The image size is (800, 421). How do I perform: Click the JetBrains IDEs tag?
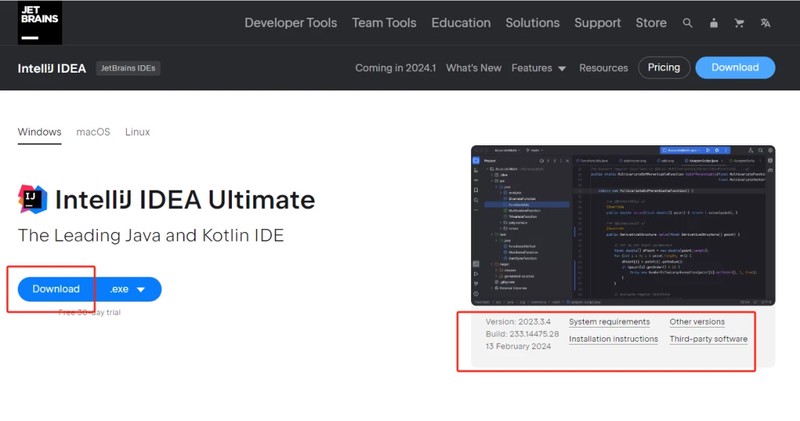tap(128, 68)
